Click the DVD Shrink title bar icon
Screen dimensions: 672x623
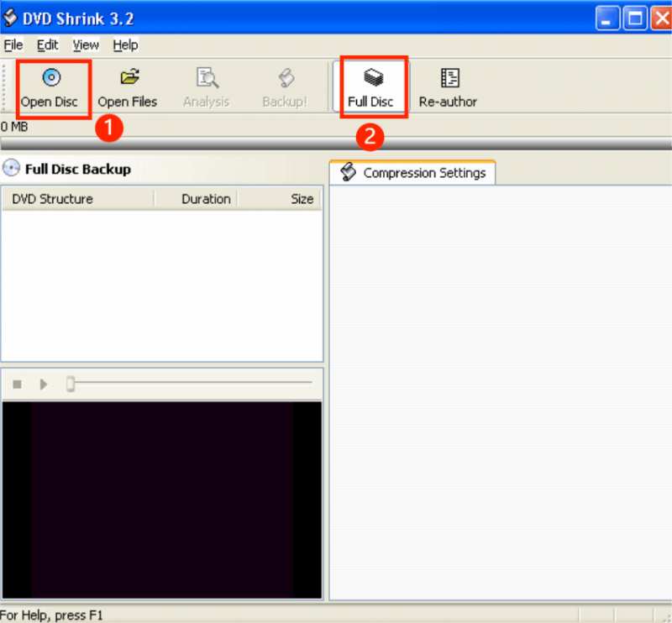click(x=10, y=18)
